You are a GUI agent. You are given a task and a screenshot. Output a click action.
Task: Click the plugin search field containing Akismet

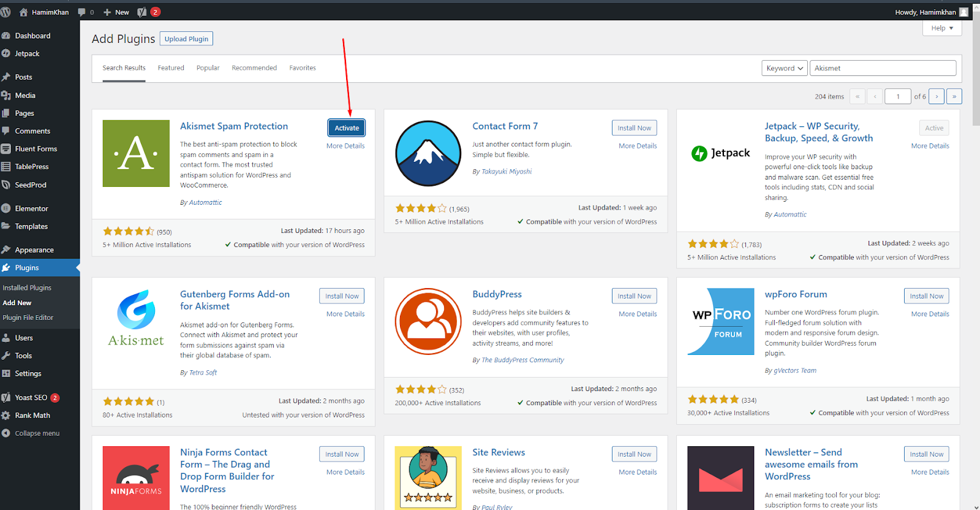(883, 68)
